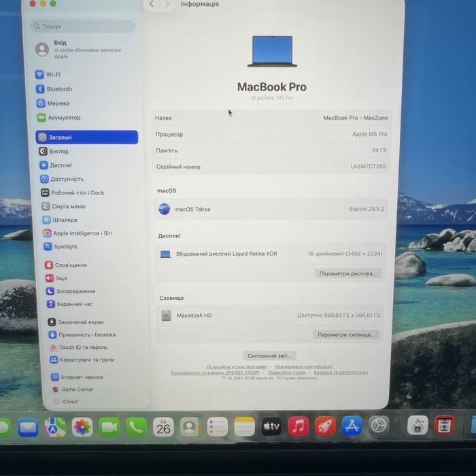Click the MacBook Pro laptop image
The width and height of the screenshot is (476, 476).
coord(272,51)
